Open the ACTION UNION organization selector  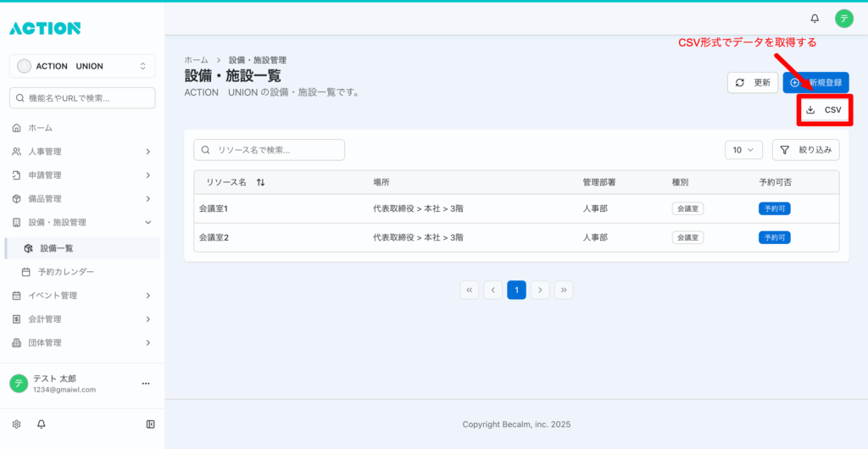point(82,66)
